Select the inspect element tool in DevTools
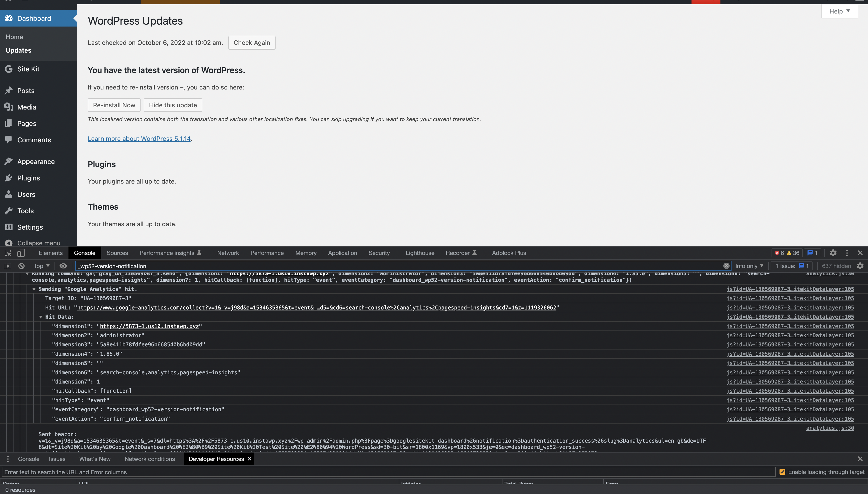 coord(7,253)
